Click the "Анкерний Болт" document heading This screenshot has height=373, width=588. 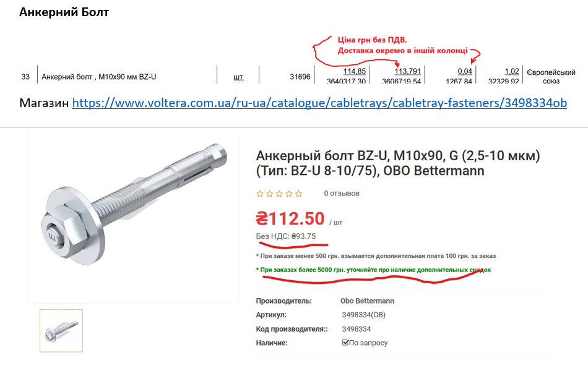(x=64, y=12)
